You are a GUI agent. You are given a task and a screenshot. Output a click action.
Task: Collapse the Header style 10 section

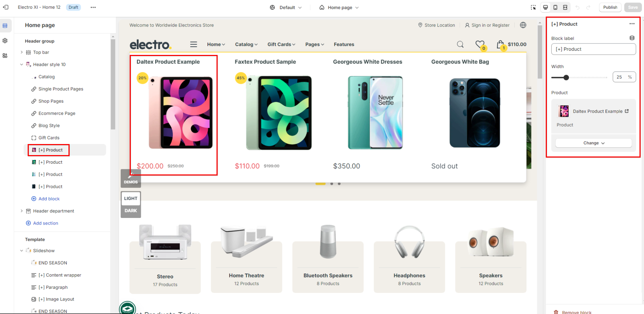21,65
